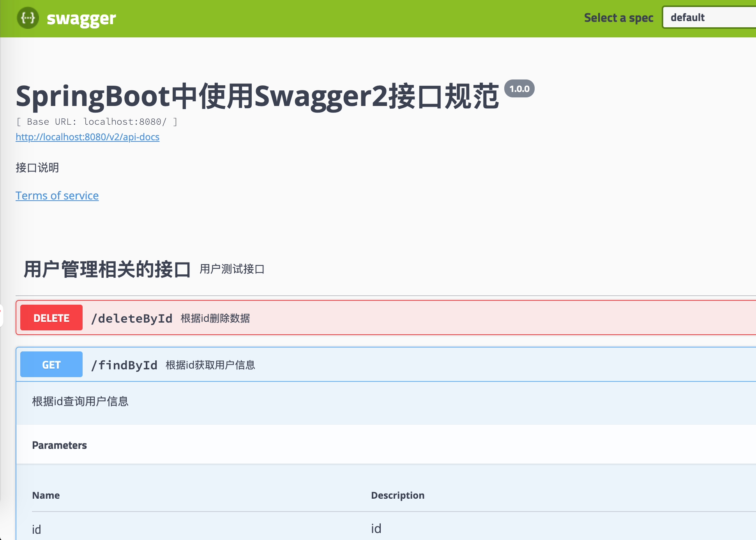Click the 'Select a spec' label
The height and width of the screenshot is (540, 756).
pyautogui.click(x=618, y=18)
